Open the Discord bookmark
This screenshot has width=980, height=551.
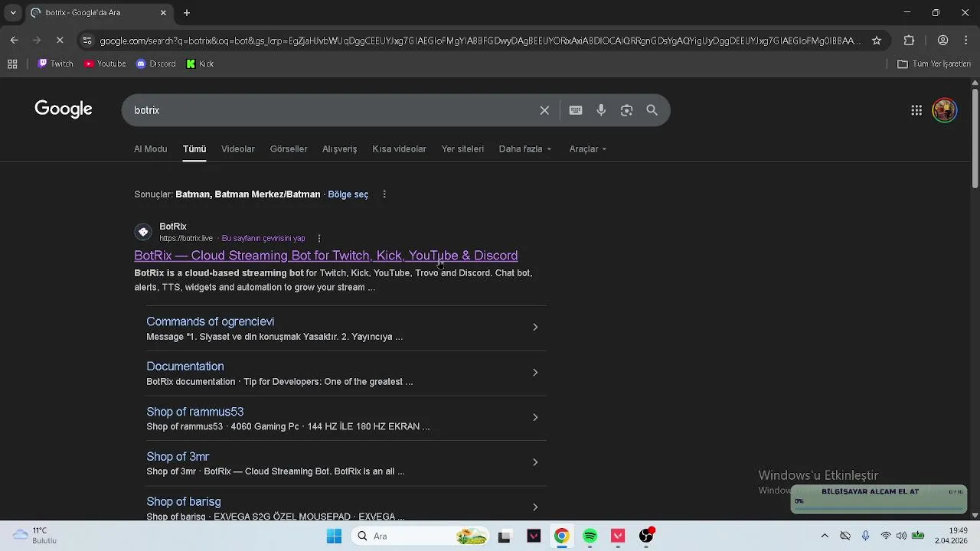point(155,64)
